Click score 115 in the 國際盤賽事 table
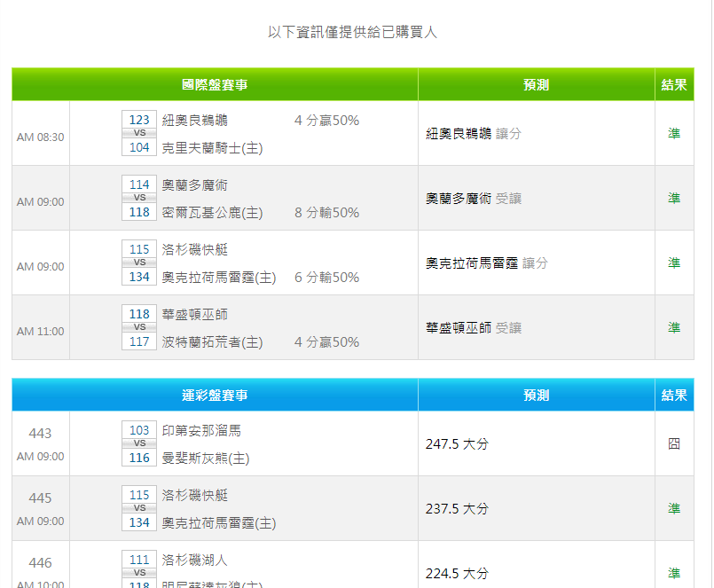Viewport: 714px width, 588px height. tap(139, 249)
